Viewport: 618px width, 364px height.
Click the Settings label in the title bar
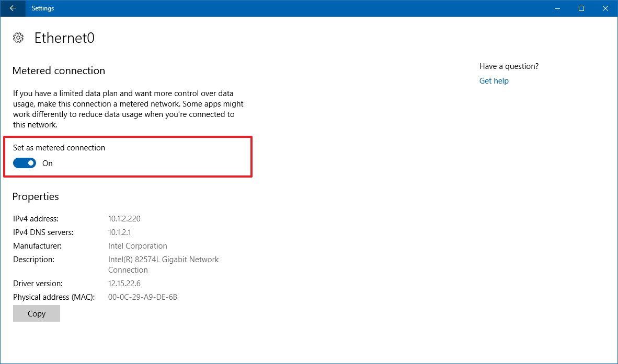[x=42, y=8]
